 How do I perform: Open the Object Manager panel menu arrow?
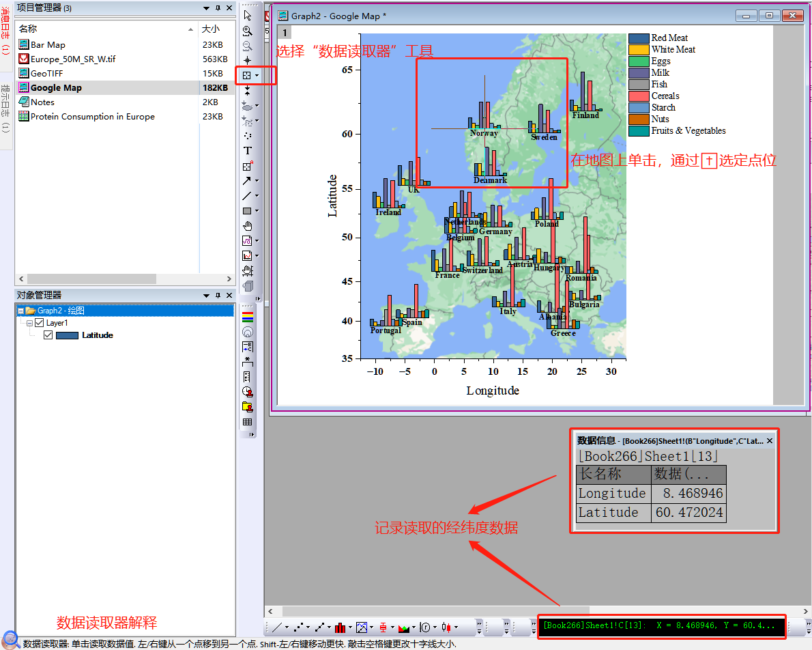(206, 296)
